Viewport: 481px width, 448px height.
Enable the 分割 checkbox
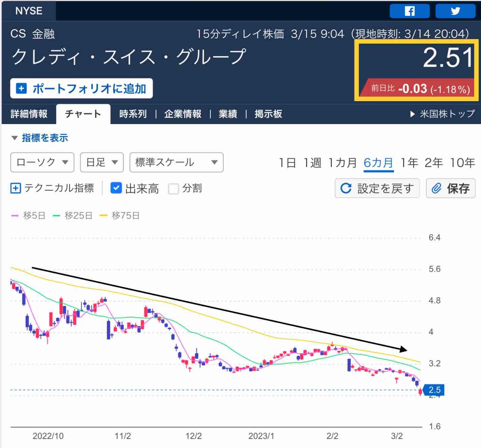[x=173, y=188]
